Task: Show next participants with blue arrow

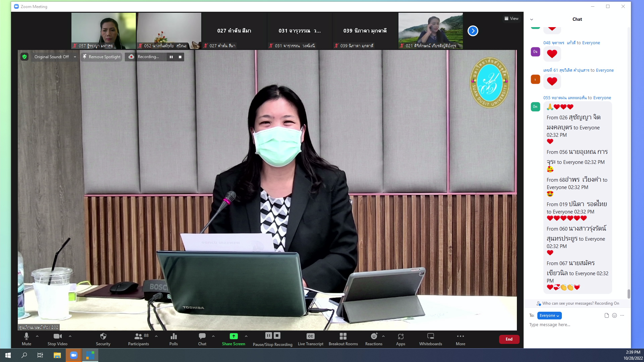Action: (x=473, y=31)
